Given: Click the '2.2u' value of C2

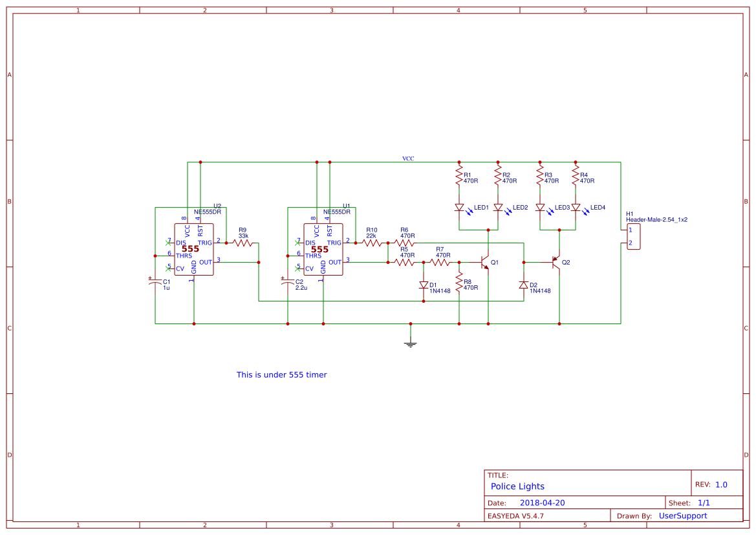Looking at the screenshot, I should click(301, 288).
